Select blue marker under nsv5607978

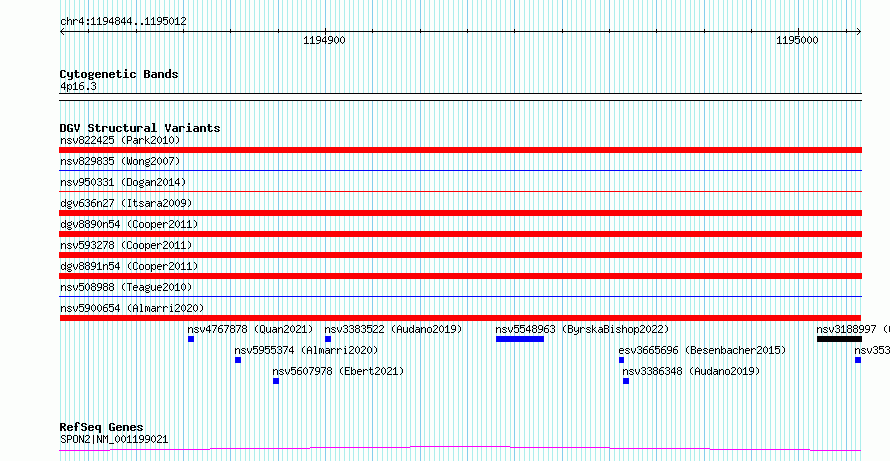pos(276,381)
